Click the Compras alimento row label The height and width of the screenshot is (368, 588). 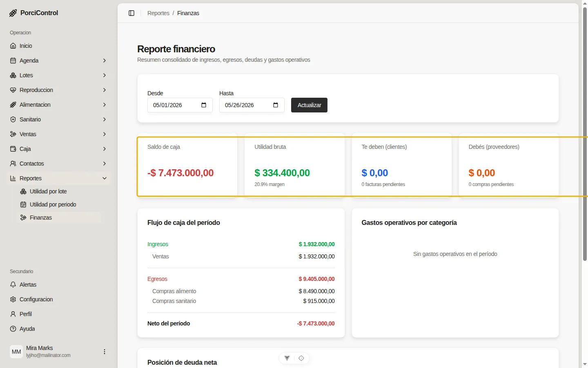click(x=174, y=291)
